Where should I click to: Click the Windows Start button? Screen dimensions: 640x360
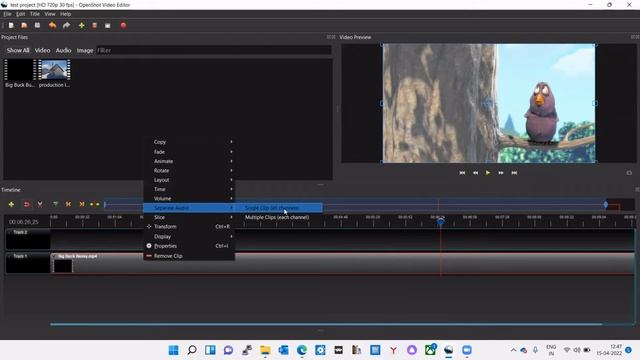pos(173,350)
